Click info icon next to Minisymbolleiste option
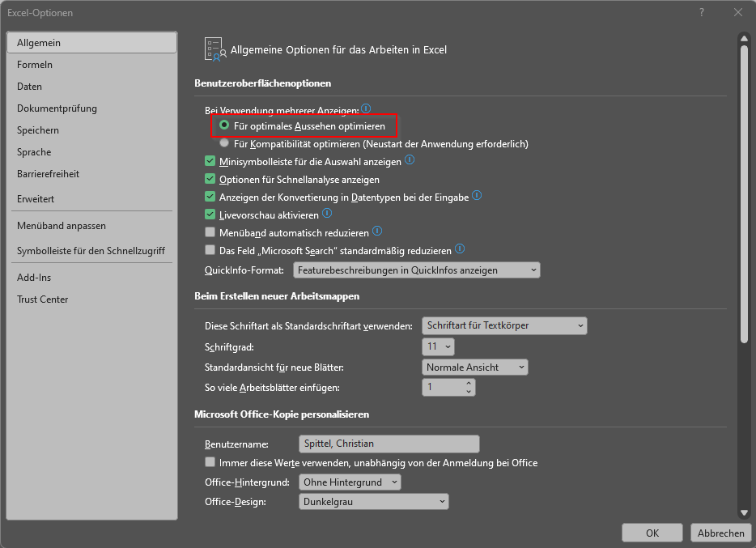756x548 pixels. click(410, 159)
